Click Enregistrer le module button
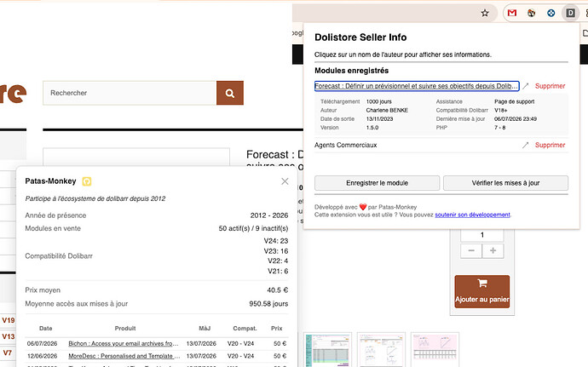 tap(377, 183)
